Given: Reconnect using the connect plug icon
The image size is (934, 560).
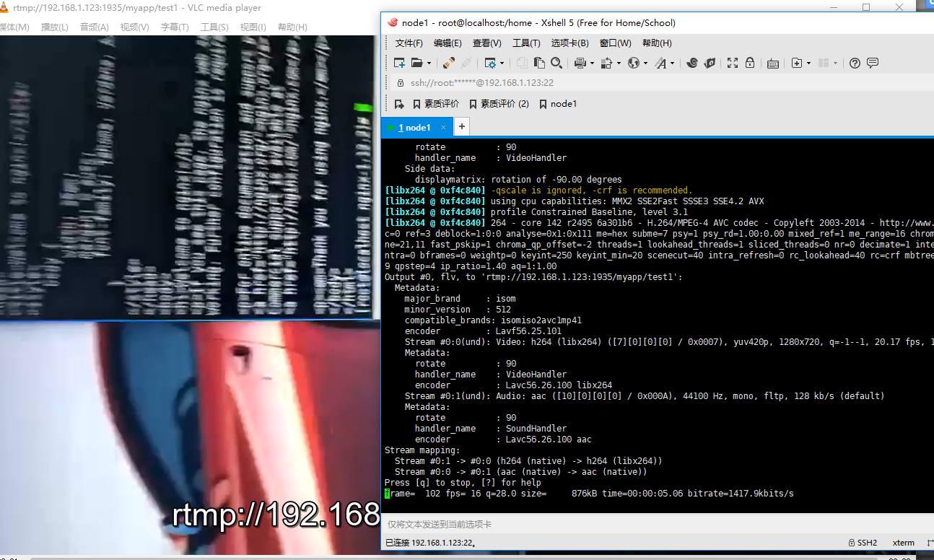Looking at the screenshot, I should tap(448, 63).
